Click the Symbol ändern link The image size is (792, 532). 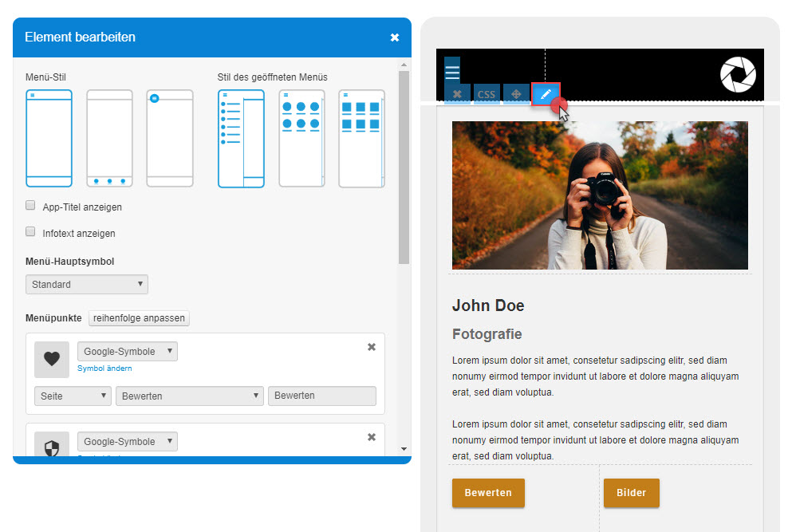pos(104,368)
